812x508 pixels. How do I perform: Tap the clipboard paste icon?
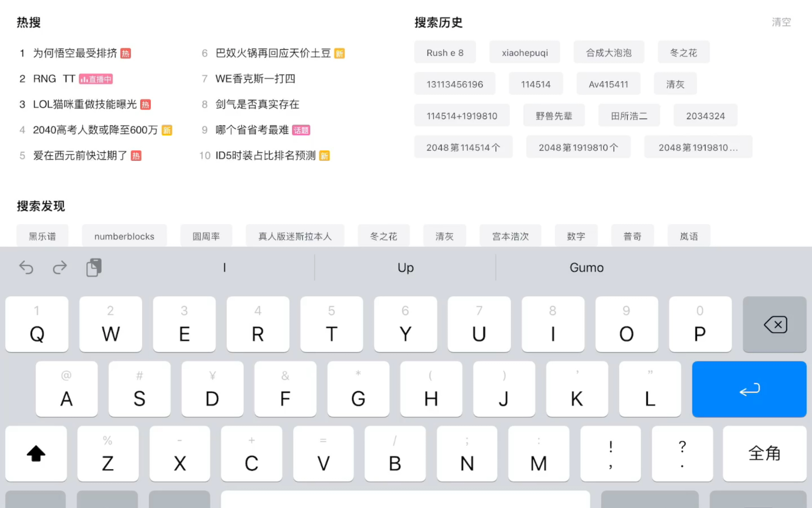point(94,267)
